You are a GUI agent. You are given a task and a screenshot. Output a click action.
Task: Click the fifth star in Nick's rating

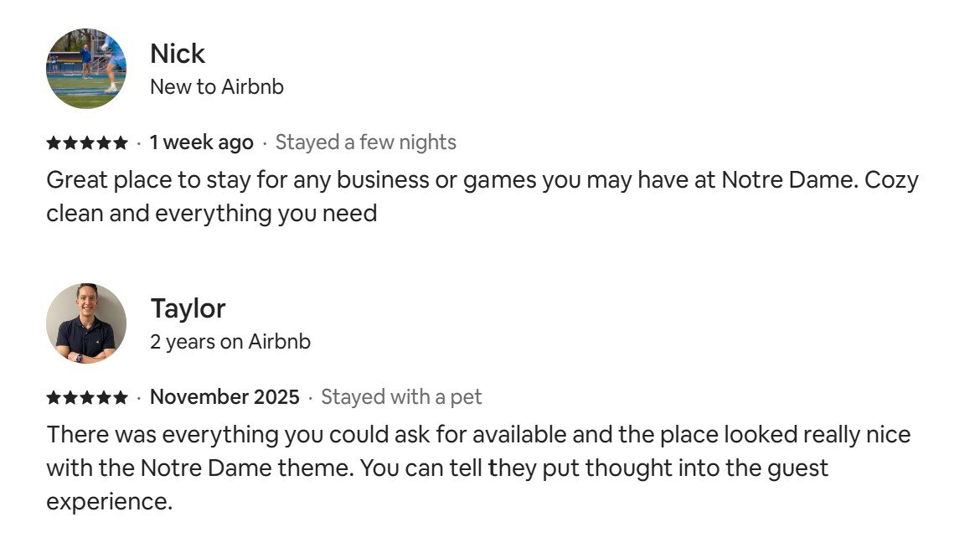click(121, 143)
